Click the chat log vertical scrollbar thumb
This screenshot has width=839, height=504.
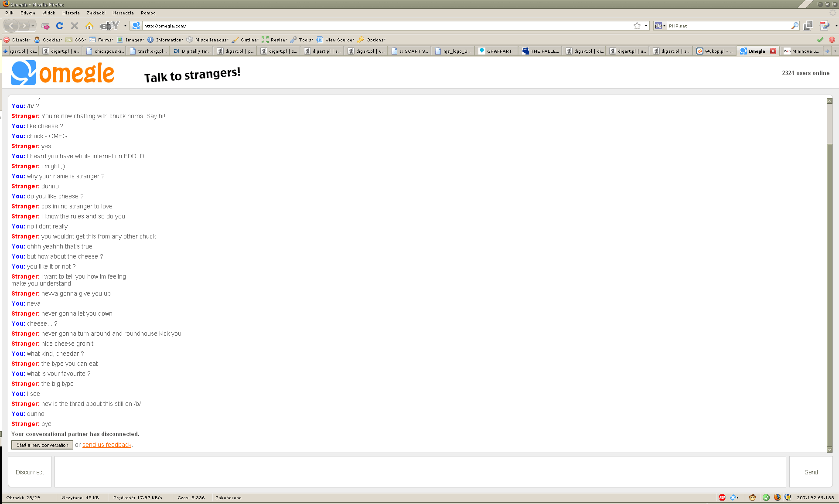pos(829,294)
